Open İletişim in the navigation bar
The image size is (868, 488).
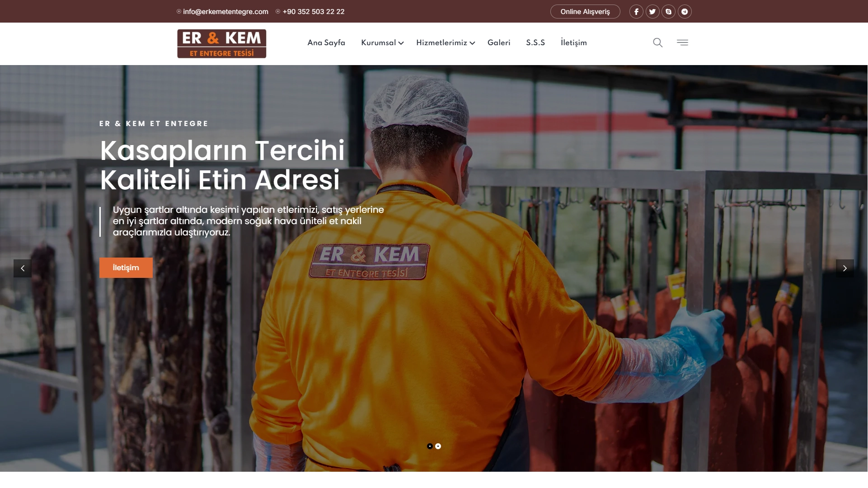[574, 43]
